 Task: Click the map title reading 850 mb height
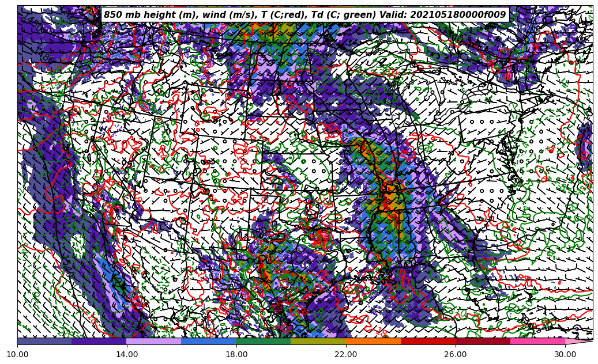[x=304, y=15]
